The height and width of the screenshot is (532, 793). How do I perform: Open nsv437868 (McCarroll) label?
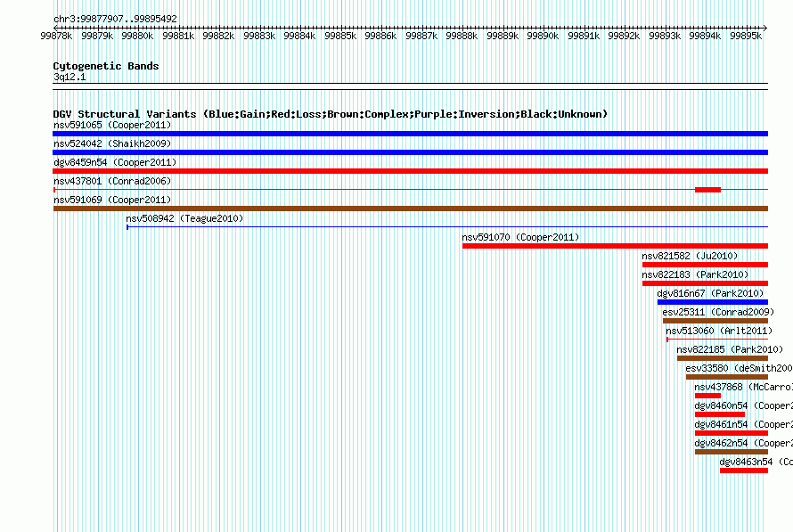point(743,387)
